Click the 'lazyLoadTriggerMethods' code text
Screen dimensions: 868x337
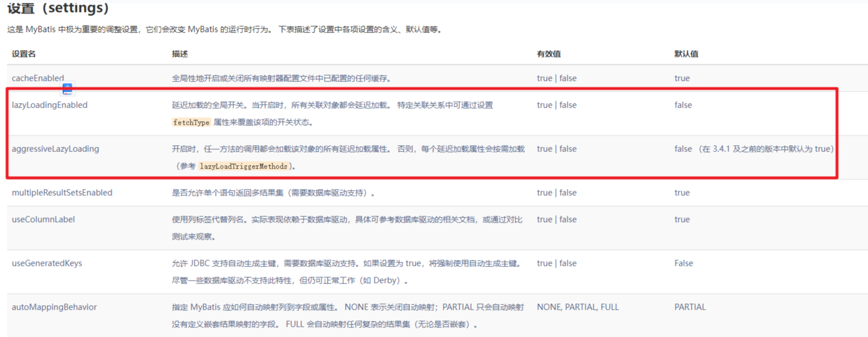(243, 166)
